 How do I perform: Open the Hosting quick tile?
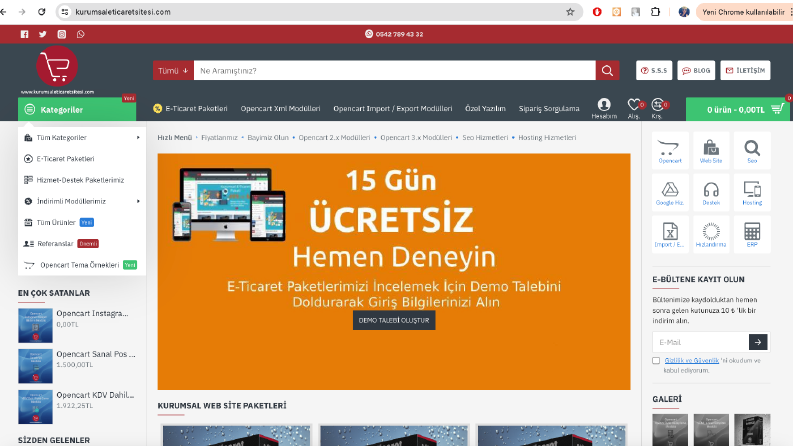pos(752,193)
